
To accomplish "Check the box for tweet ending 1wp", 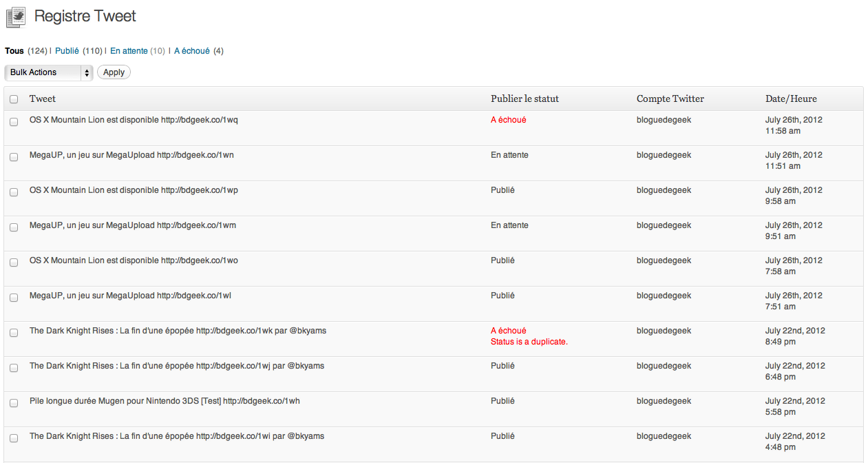I will pos(14,192).
